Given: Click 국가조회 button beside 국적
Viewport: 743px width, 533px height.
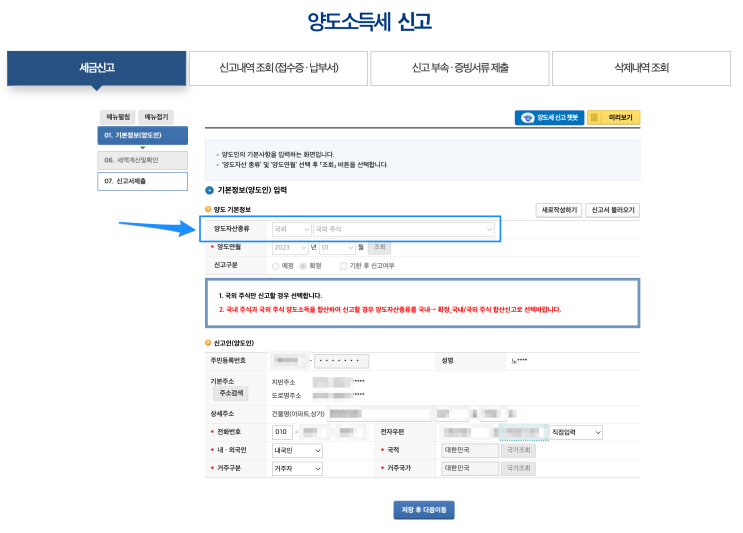Looking at the screenshot, I should 518,451.
